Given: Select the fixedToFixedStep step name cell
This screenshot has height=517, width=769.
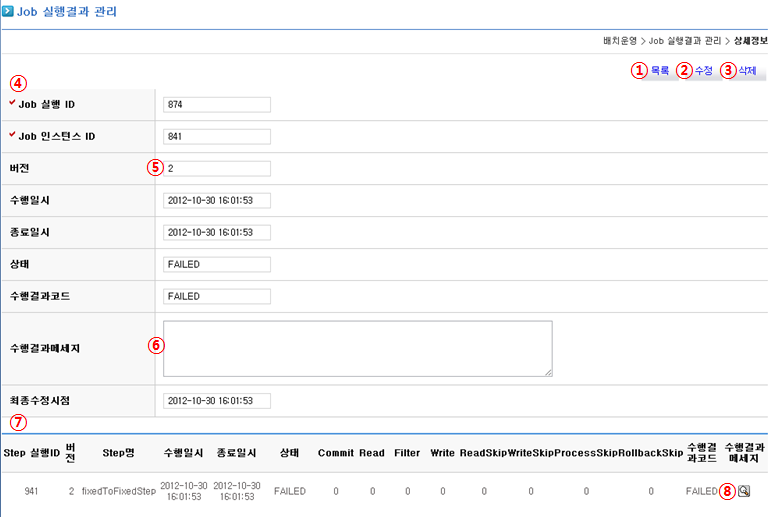Looking at the screenshot, I should pos(118,492).
